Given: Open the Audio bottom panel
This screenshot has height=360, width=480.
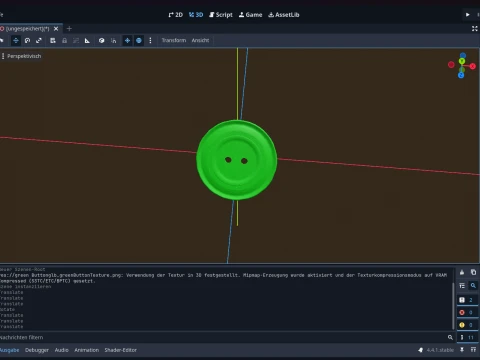Looking at the screenshot, I should point(62,350).
